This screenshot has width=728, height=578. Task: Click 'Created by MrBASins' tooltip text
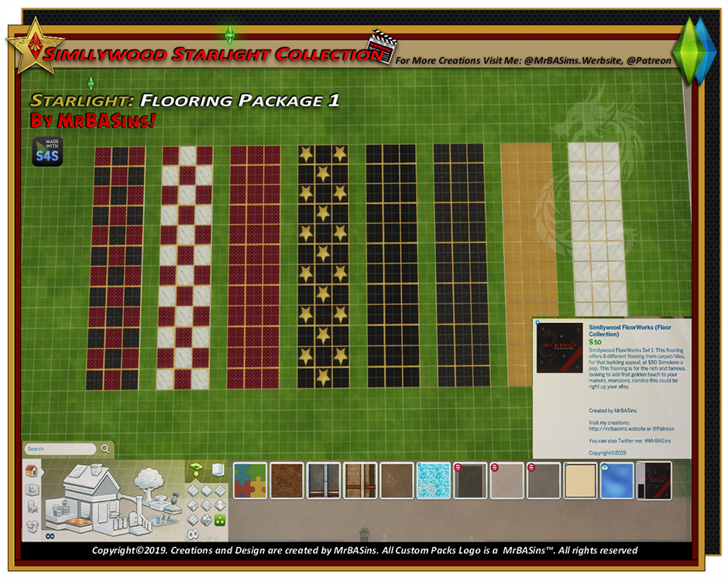pos(613,411)
